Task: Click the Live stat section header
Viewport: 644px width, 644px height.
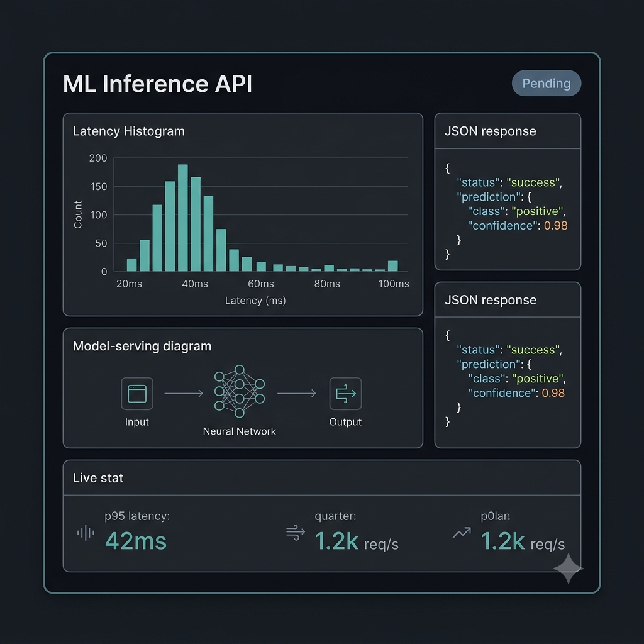Action: point(97,478)
